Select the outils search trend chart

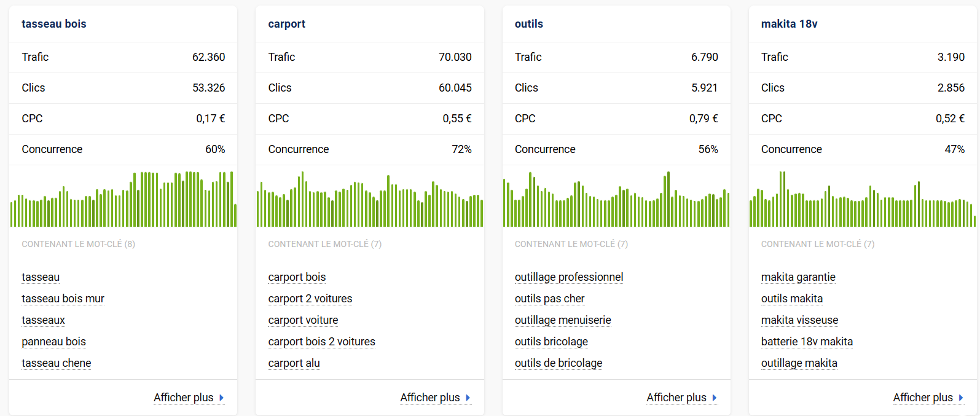pyautogui.click(x=616, y=200)
